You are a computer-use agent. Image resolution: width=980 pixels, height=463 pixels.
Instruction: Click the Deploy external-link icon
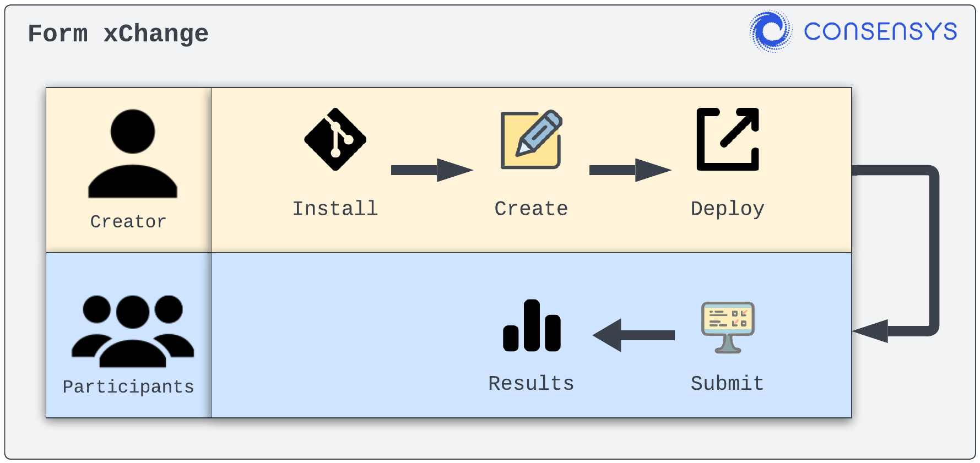click(728, 139)
